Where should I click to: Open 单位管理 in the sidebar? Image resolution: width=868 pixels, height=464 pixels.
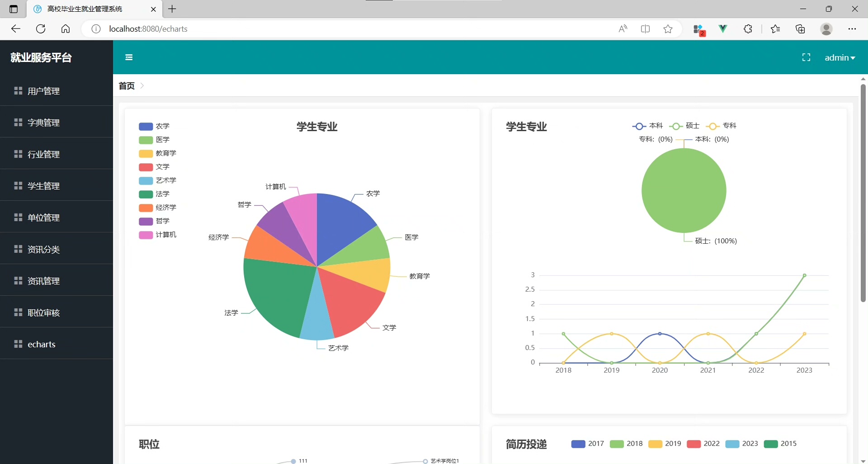[x=57, y=218]
